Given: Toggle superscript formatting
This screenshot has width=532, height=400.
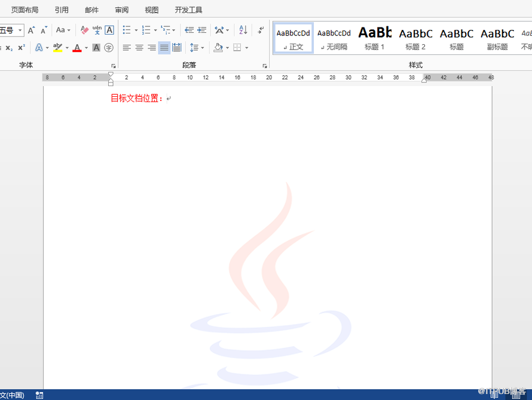Looking at the screenshot, I should point(22,48).
